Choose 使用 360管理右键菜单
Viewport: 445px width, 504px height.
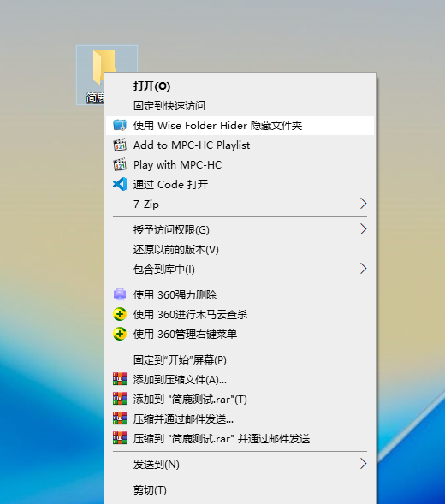pos(240,334)
